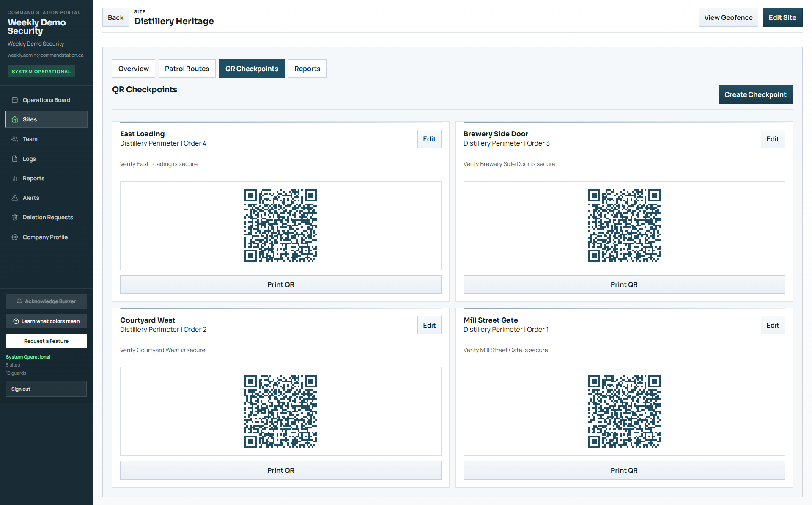This screenshot has height=505, width=812.
Task: Open the Team section
Action: coord(47,139)
